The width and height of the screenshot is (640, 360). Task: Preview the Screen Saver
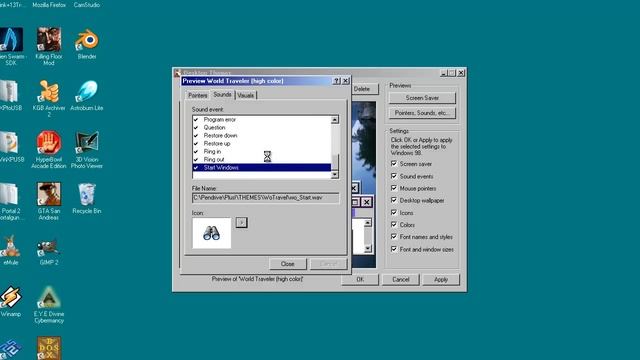pyautogui.click(x=422, y=98)
